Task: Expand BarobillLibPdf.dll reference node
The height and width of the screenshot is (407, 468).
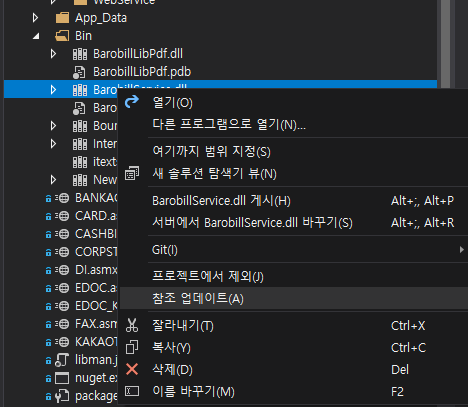Action: click(x=53, y=54)
